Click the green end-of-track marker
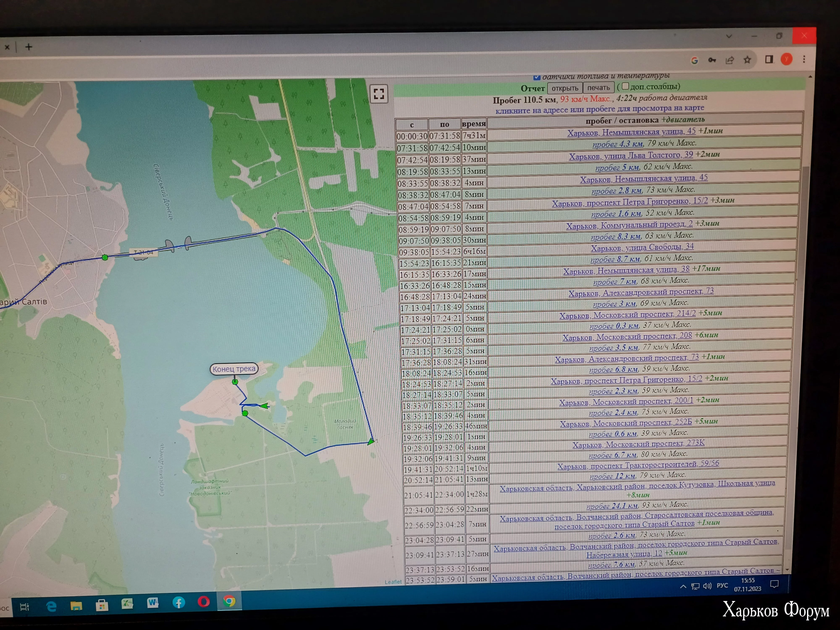840x630 pixels. click(x=235, y=382)
